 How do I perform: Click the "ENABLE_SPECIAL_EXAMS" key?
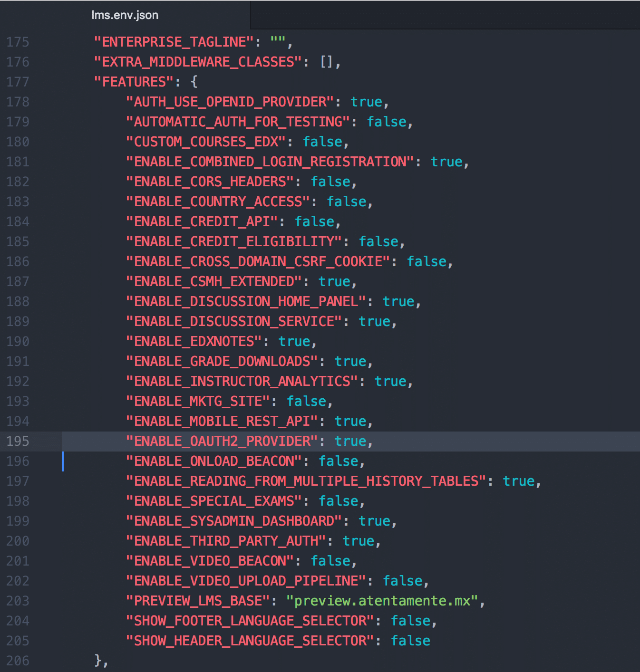[214, 501]
